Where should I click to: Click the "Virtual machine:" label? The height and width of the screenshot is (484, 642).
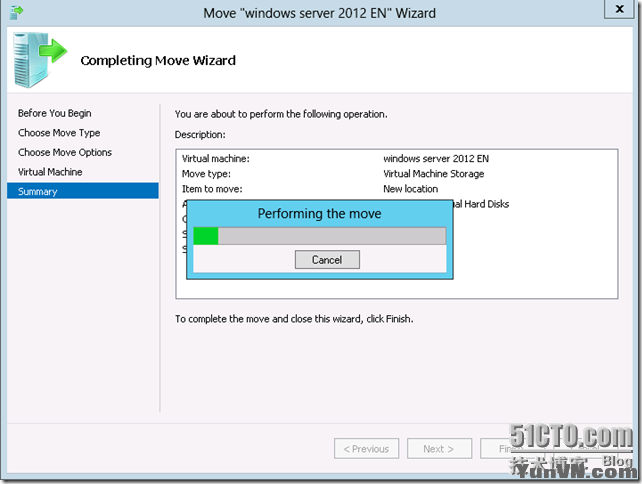tap(216, 159)
